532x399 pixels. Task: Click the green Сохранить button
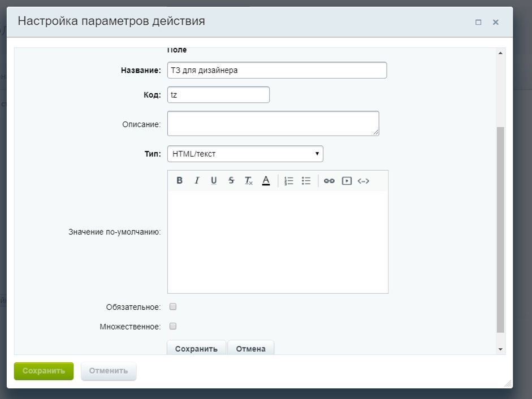coord(43,371)
